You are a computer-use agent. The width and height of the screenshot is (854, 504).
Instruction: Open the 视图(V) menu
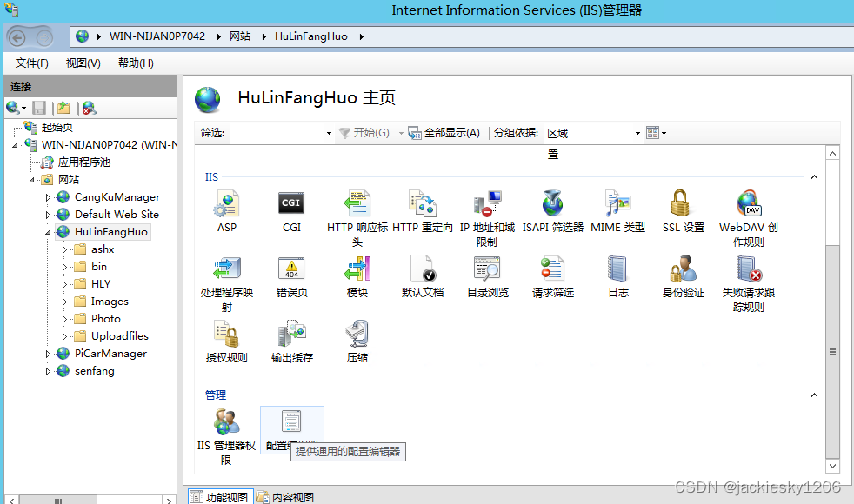click(82, 63)
